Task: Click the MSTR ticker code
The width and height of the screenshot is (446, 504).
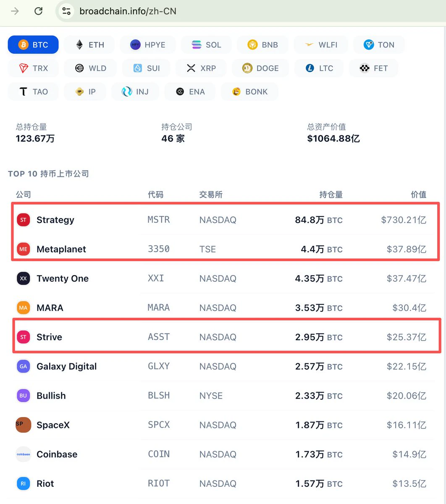Action: click(x=159, y=220)
